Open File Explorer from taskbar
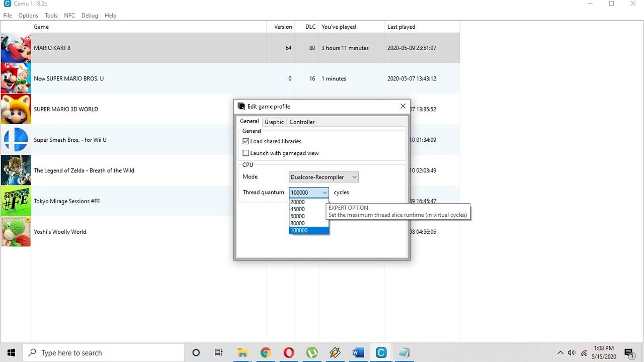Image resolution: width=644 pixels, height=362 pixels. coord(242,352)
